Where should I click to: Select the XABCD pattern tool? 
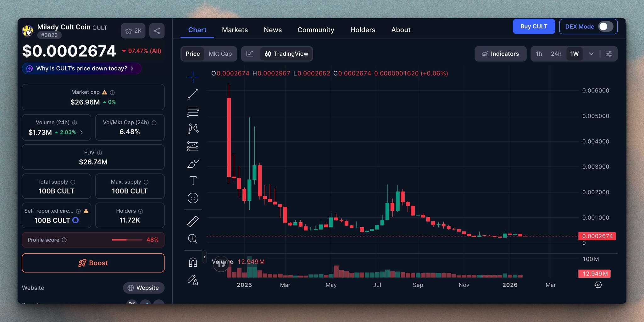pyautogui.click(x=193, y=129)
